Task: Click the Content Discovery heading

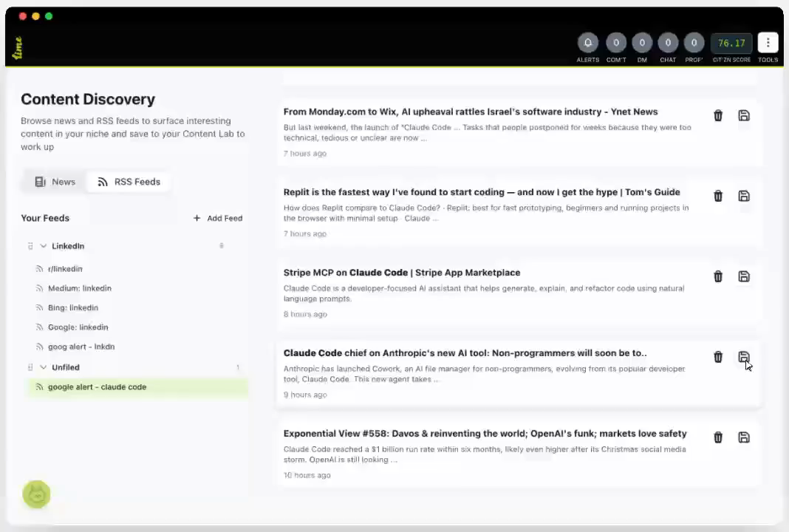Action: click(x=88, y=99)
